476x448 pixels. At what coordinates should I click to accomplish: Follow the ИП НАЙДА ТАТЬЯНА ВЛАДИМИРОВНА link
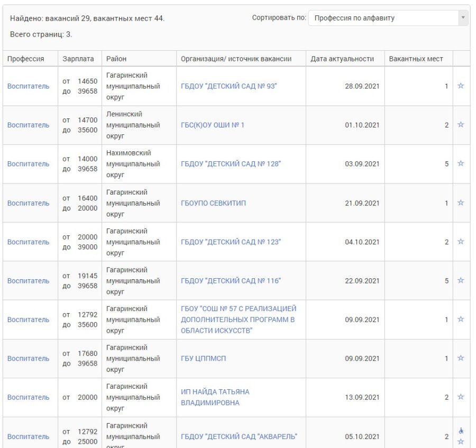[215, 397]
